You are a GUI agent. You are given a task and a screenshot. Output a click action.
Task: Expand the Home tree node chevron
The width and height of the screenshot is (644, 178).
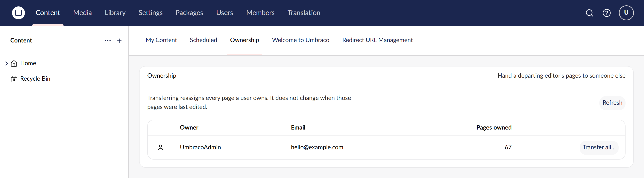tap(6, 63)
